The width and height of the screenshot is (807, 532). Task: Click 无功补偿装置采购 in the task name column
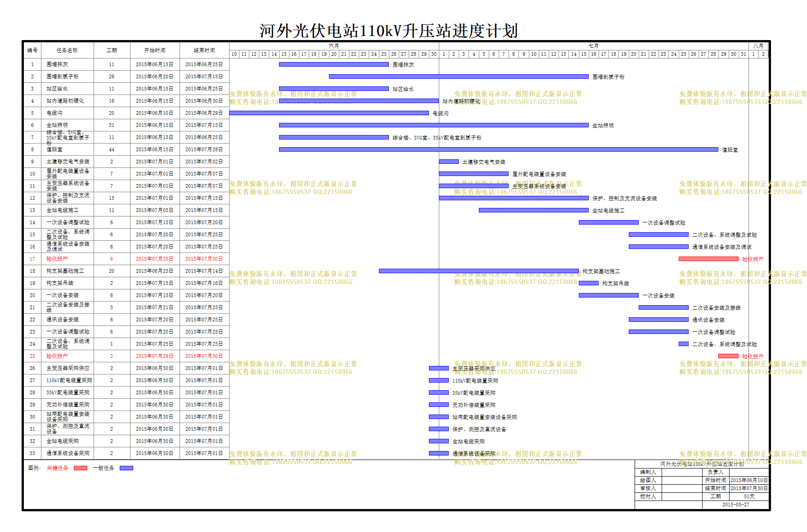tap(68, 405)
